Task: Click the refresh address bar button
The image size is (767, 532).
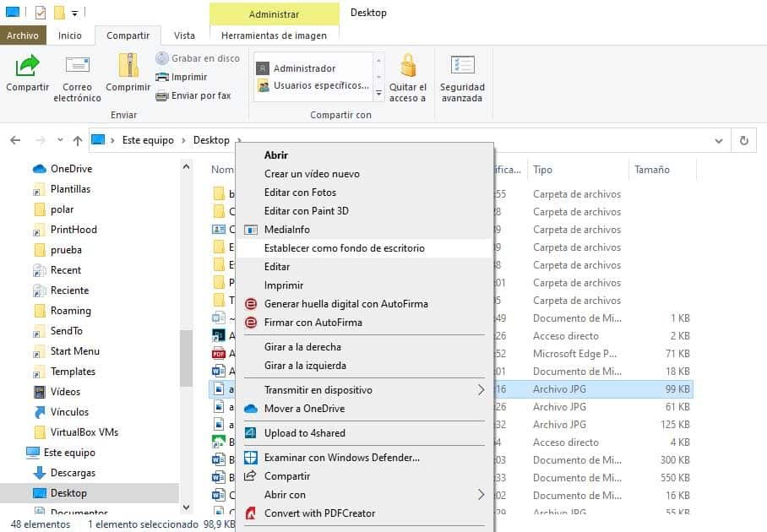Action: 743,141
